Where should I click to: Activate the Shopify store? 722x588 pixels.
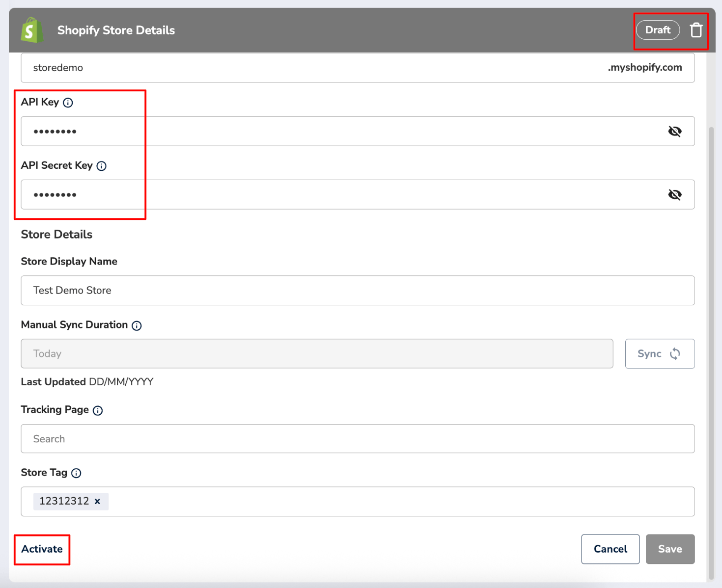tap(42, 549)
